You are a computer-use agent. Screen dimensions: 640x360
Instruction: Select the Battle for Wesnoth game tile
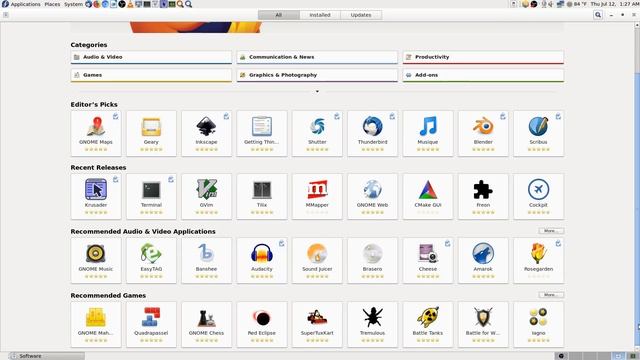point(483,324)
